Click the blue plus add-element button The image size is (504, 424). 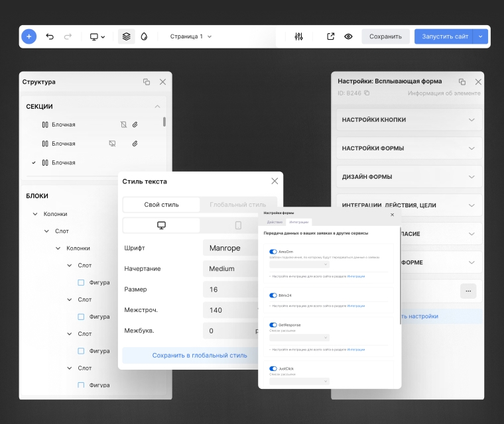29,36
